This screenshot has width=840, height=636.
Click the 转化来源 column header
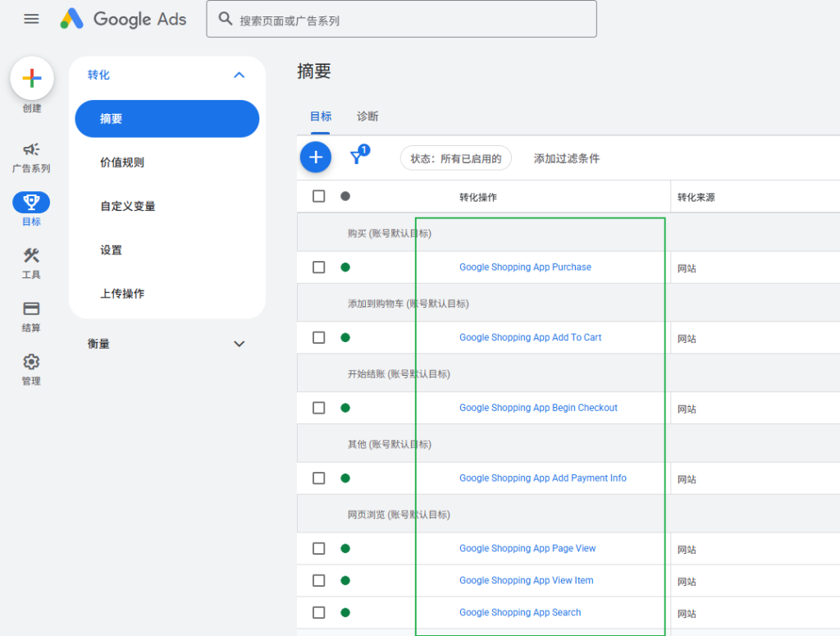(x=696, y=197)
